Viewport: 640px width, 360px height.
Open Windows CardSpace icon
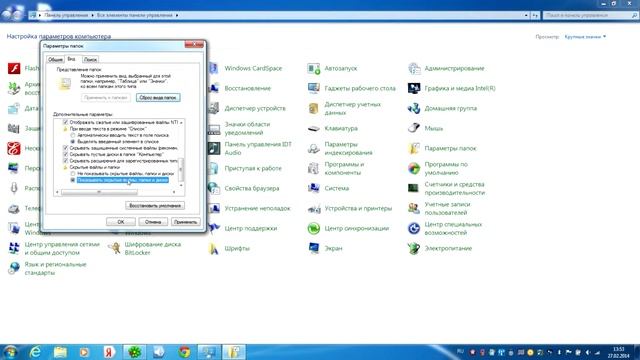click(x=214, y=68)
